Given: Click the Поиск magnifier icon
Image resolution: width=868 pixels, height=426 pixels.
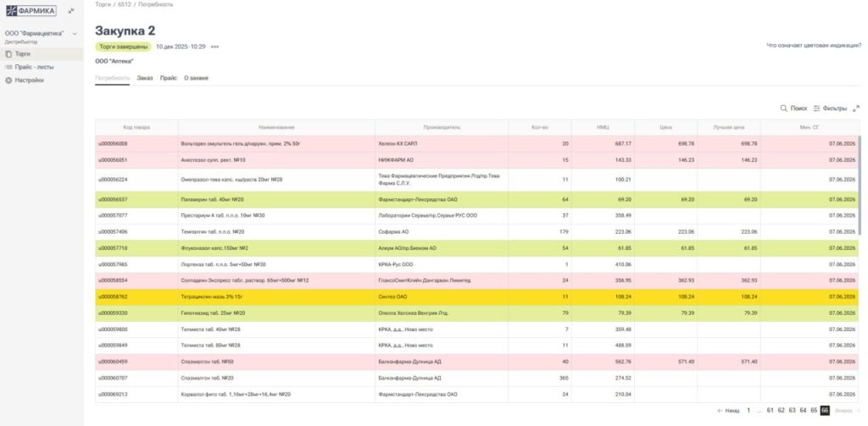Looking at the screenshot, I should click(x=784, y=108).
